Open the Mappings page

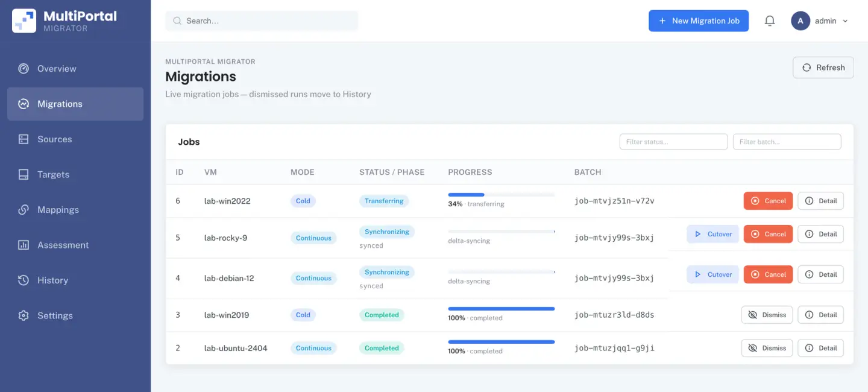pos(75,210)
